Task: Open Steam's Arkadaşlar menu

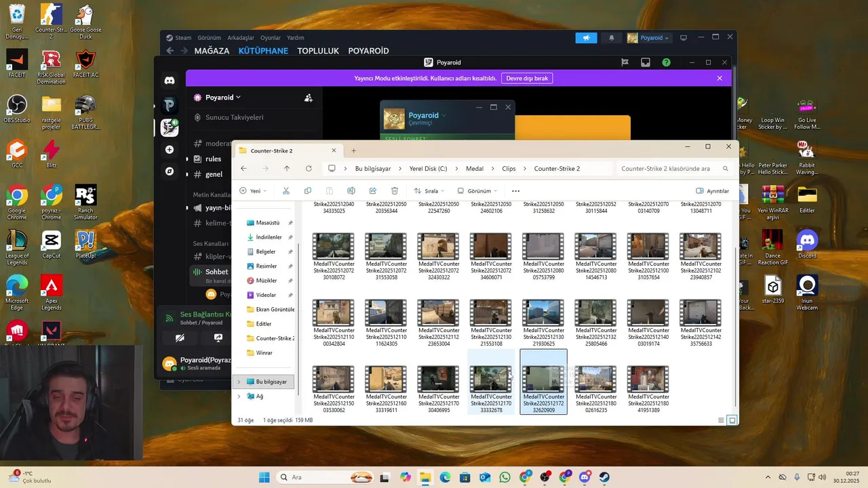Action: pos(241,38)
